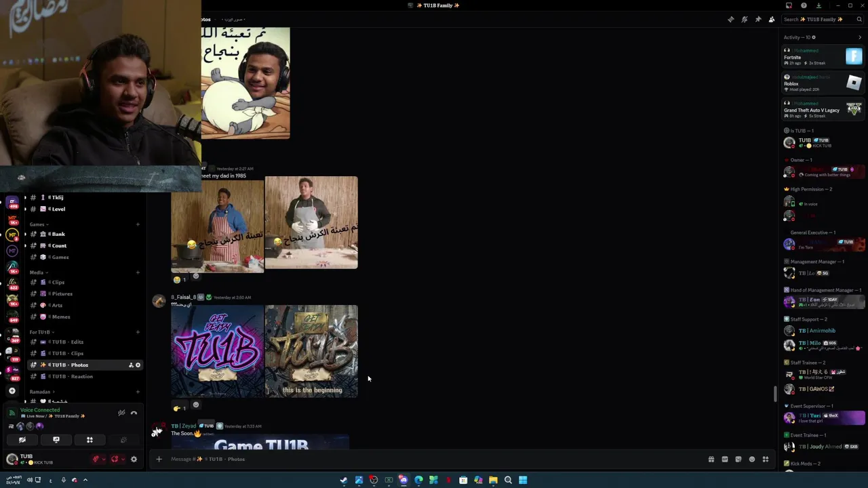The width and height of the screenshot is (868, 488).
Task: Click the download update arrow icon
Action: click(x=818, y=5)
